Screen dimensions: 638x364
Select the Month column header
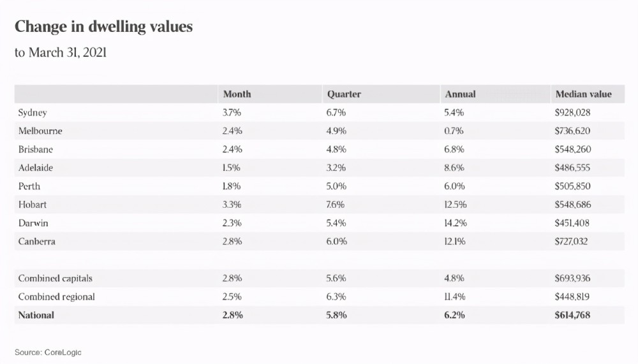coord(237,94)
